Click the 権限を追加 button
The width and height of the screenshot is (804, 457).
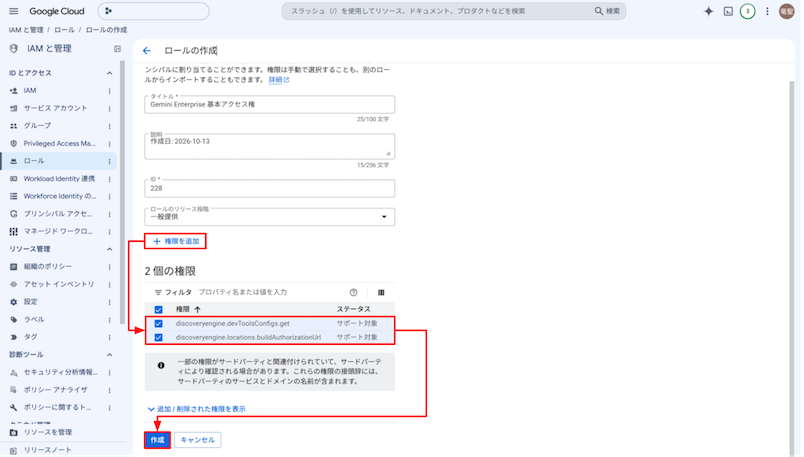coord(175,241)
